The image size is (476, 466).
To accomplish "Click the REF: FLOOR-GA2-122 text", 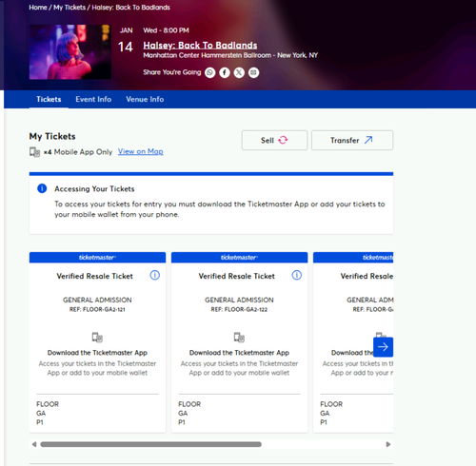I will point(239,309).
